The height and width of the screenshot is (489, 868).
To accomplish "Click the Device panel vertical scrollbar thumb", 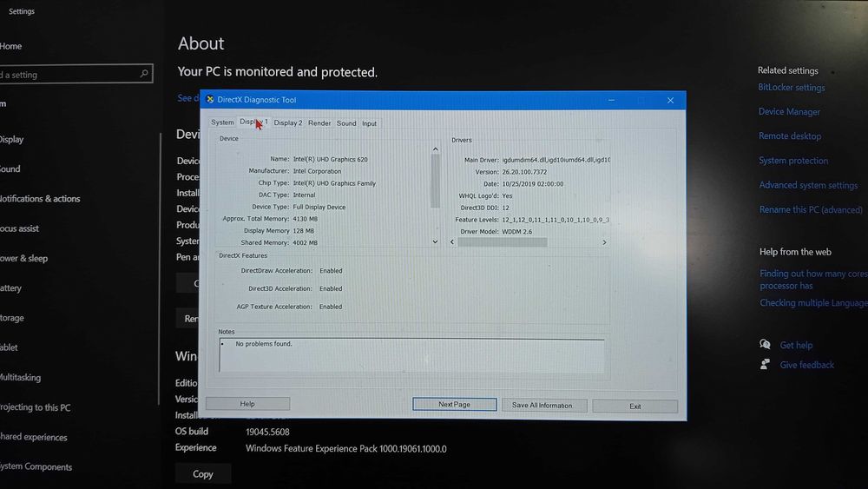I will click(435, 180).
